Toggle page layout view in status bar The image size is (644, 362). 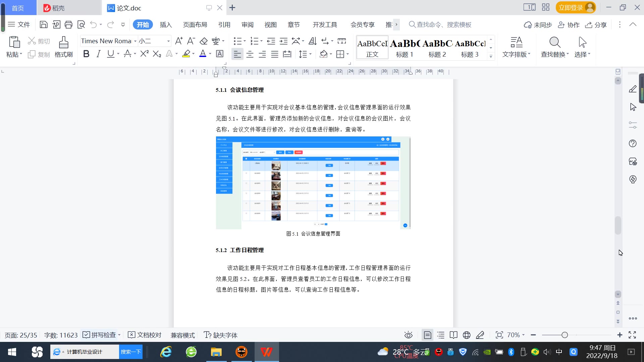tap(427, 335)
